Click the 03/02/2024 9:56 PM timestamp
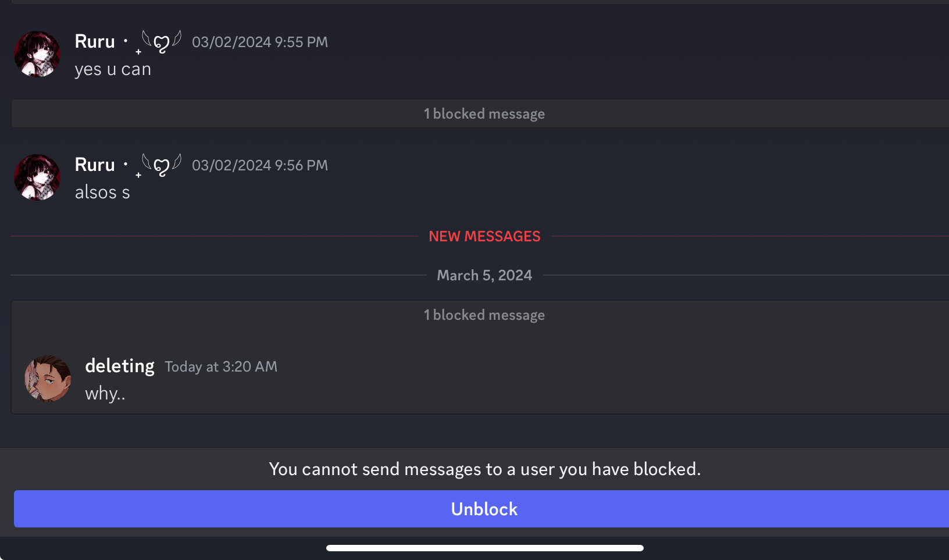Image resolution: width=949 pixels, height=560 pixels. (260, 166)
